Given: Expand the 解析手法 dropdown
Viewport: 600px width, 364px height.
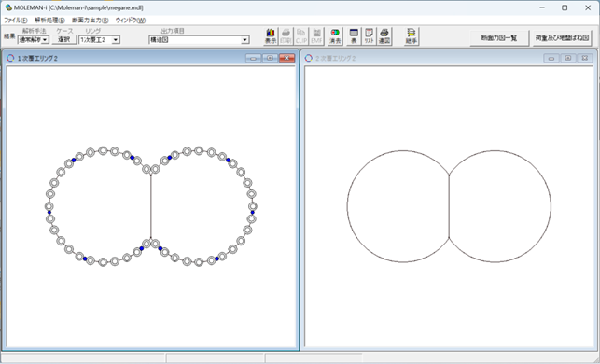Looking at the screenshot, I should pos(45,40).
